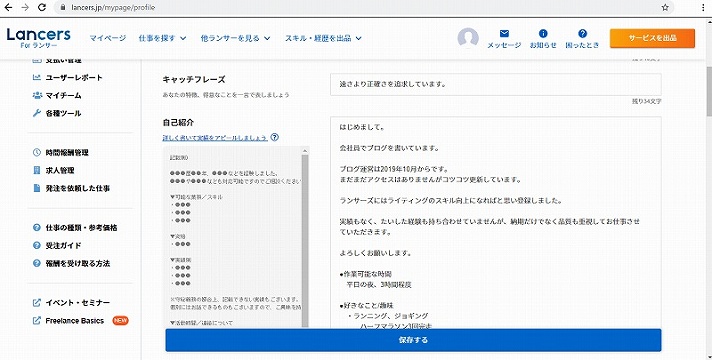Go back with the browser back arrow
This screenshot has height=360, width=712.
[8, 7]
